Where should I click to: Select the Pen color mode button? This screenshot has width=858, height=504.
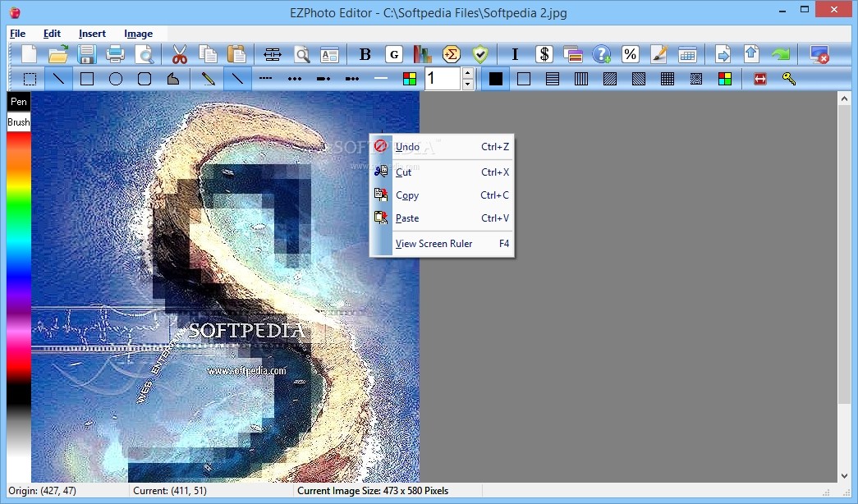pyautogui.click(x=19, y=101)
